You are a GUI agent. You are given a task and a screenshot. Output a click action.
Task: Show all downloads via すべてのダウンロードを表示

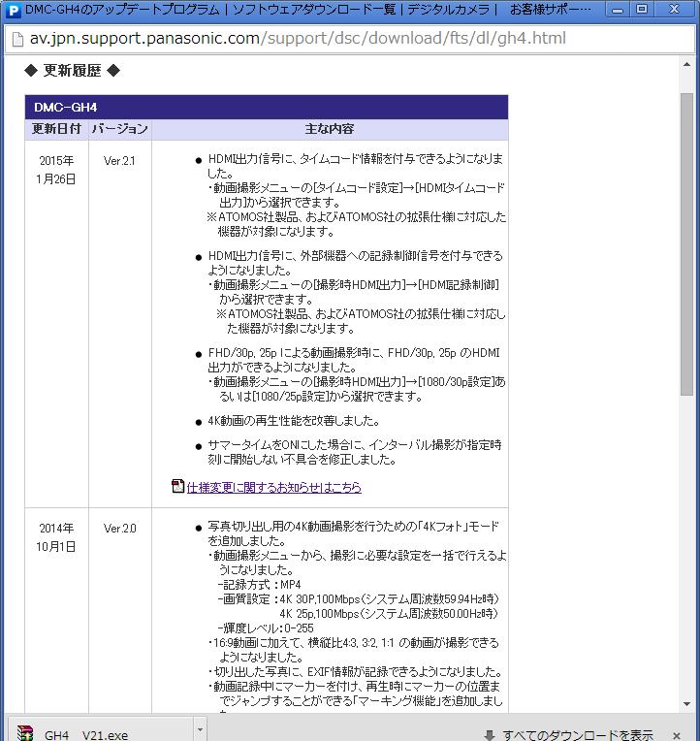click(578, 735)
